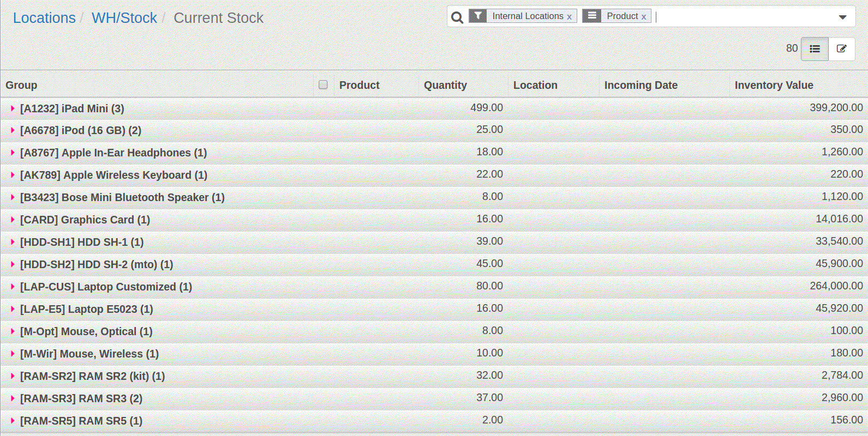Image resolution: width=868 pixels, height=436 pixels.
Task: Click the inventory value 264,000.00
Action: pyautogui.click(x=836, y=286)
